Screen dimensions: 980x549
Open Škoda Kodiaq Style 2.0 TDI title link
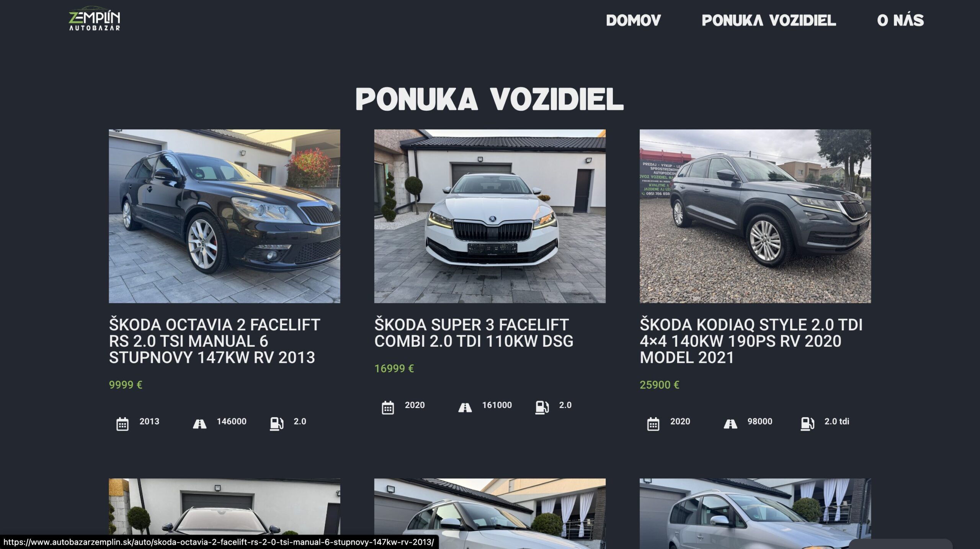coord(751,341)
